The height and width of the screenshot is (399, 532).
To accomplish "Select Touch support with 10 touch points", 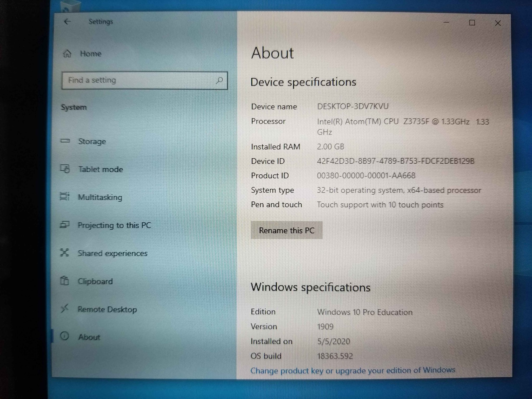I will [x=380, y=205].
